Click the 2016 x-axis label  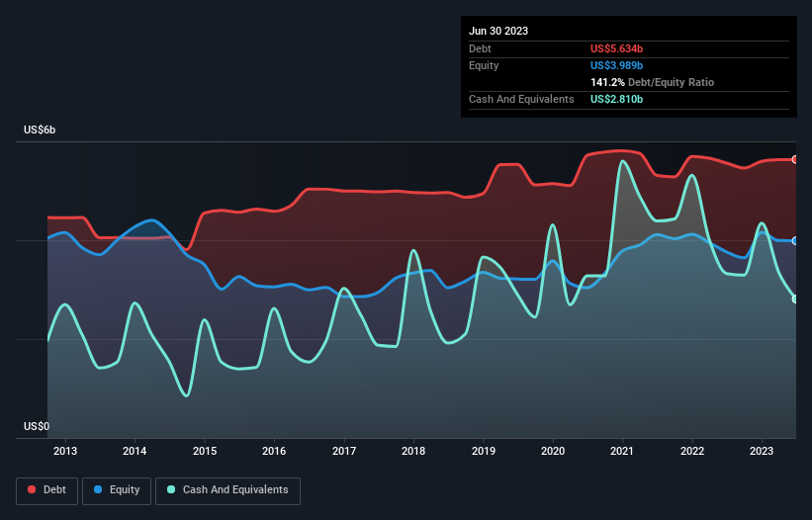pyautogui.click(x=274, y=451)
